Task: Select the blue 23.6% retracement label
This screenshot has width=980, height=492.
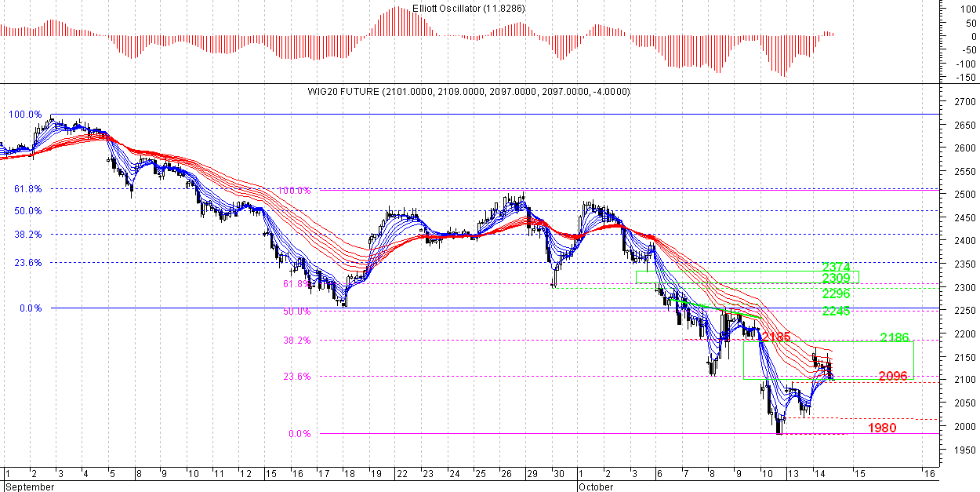Action: [x=27, y=263]
